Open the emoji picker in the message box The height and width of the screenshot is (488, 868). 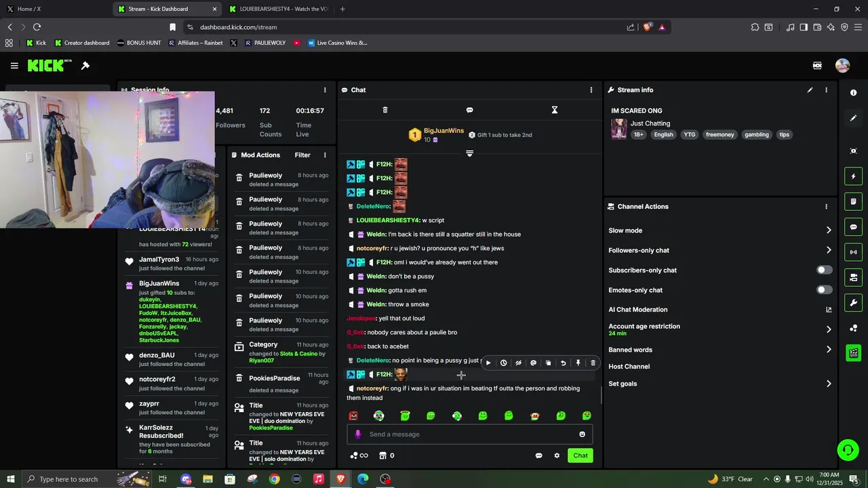[x=582, y=434]
